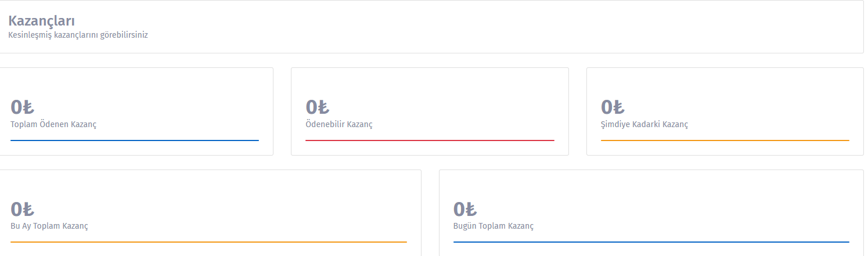Click the Kazançları page heading
This screenshot has height=256, width=868.
pos(41,21)
